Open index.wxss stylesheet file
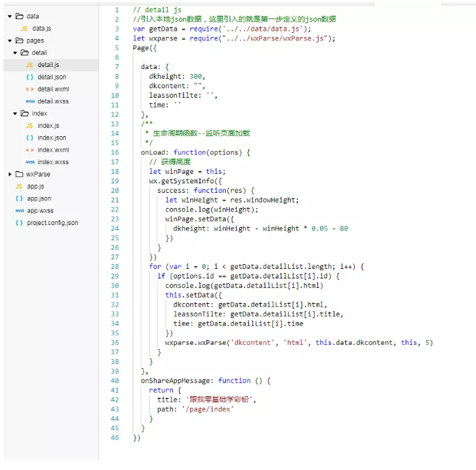 [x=53, y=162]
